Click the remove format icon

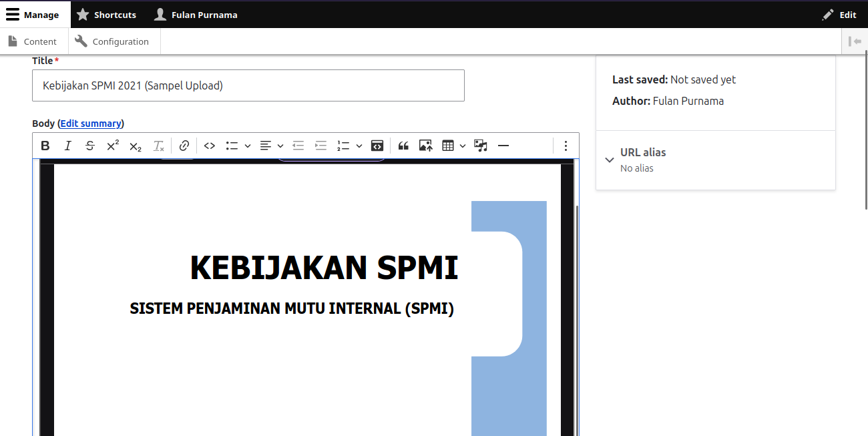click(x=158, y=146)
